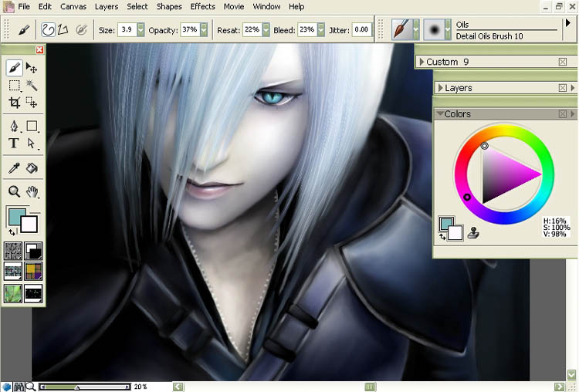Expand the Layers palette
The image size is (579, 392).
[440, 88]
